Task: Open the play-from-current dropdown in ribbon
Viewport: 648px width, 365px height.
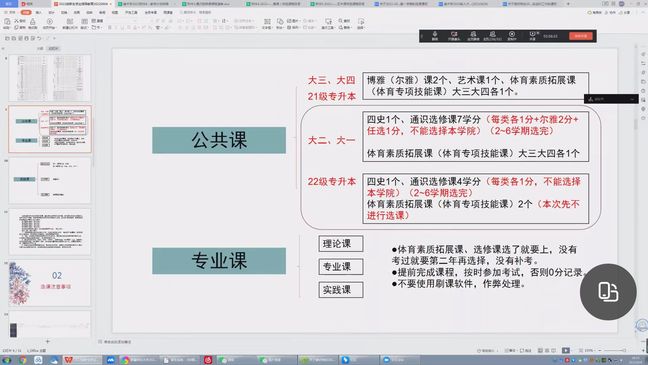Action: pyautogui.click(x=49, y=28)
